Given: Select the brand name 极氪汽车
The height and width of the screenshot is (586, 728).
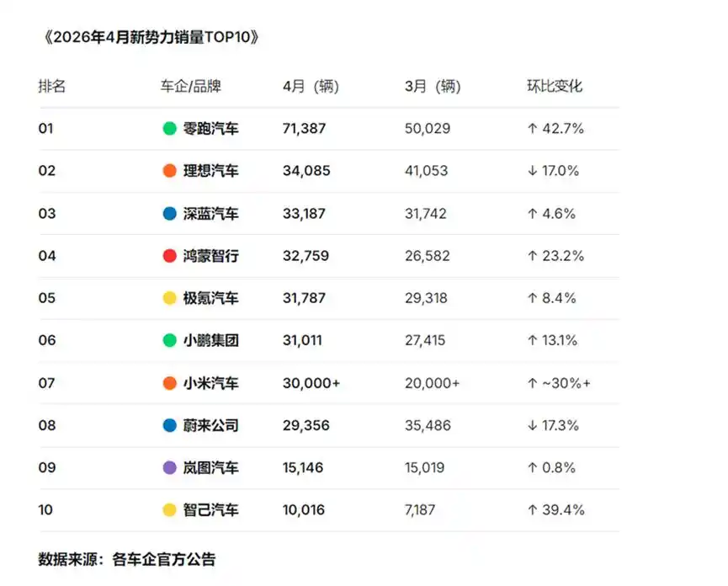Looking at the screenshot, I should point(210,298).
